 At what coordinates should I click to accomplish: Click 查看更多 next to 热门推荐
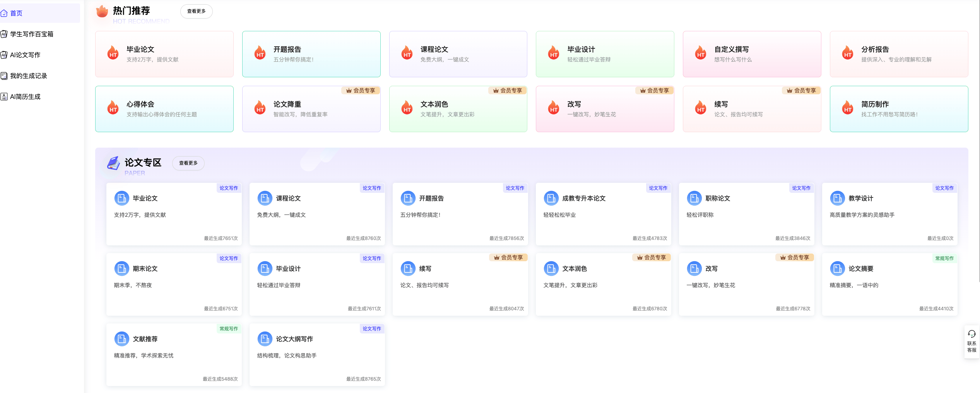click(x=197, y=12)
